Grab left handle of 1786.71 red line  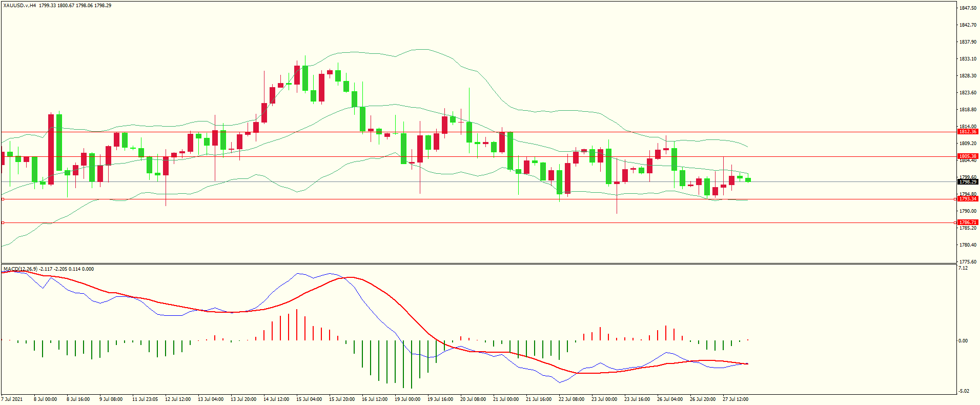[3, 222]
